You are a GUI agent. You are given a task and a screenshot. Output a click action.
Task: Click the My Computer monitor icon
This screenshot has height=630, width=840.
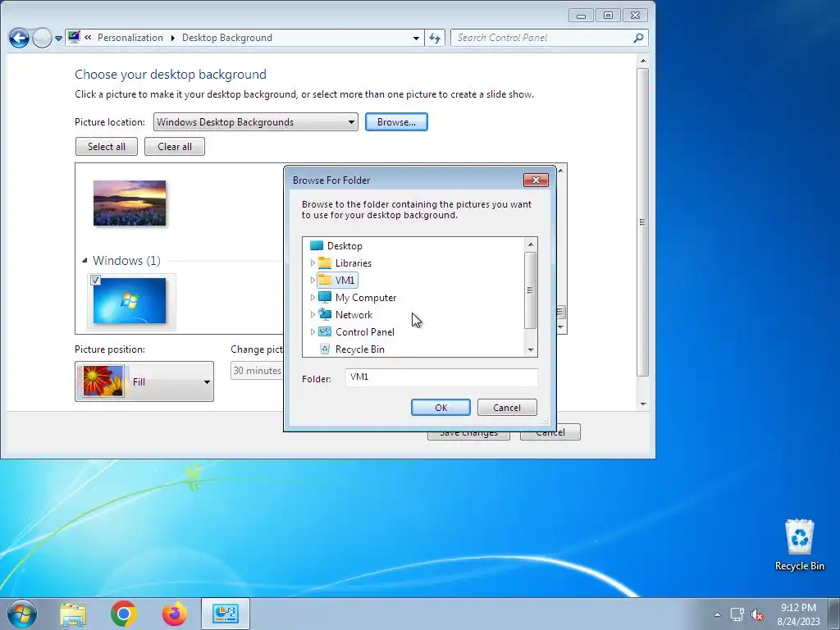pyautogui.click(x=325, y=297)
